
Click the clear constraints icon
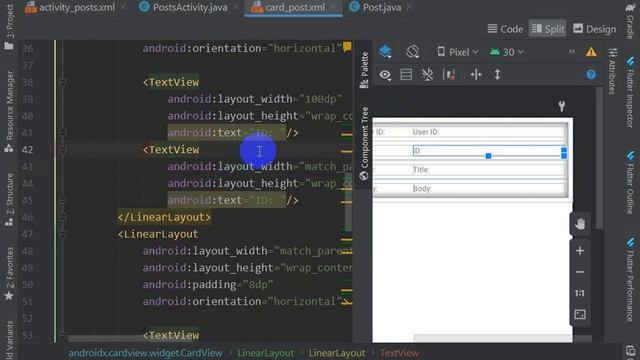point(449,74)
